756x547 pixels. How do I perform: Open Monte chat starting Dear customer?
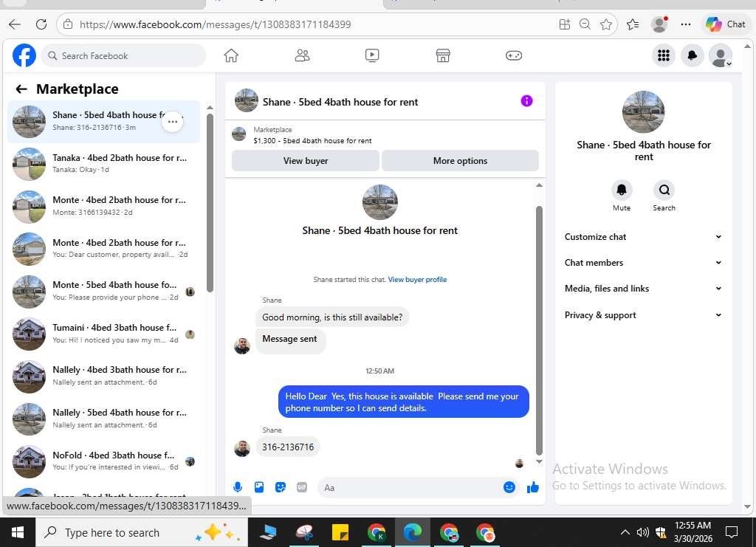tap(103, 249)
